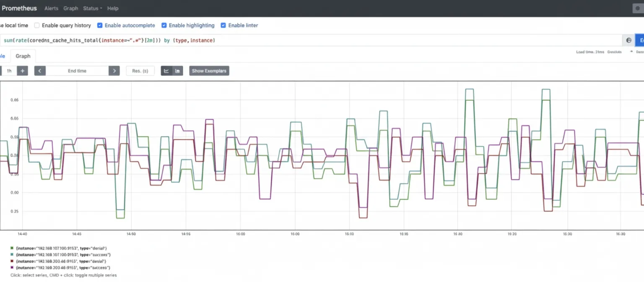The width and height of the screenshot is (644, 282).
Task: Collapse panel arrow near load time
Action: (x=631, y=52)
